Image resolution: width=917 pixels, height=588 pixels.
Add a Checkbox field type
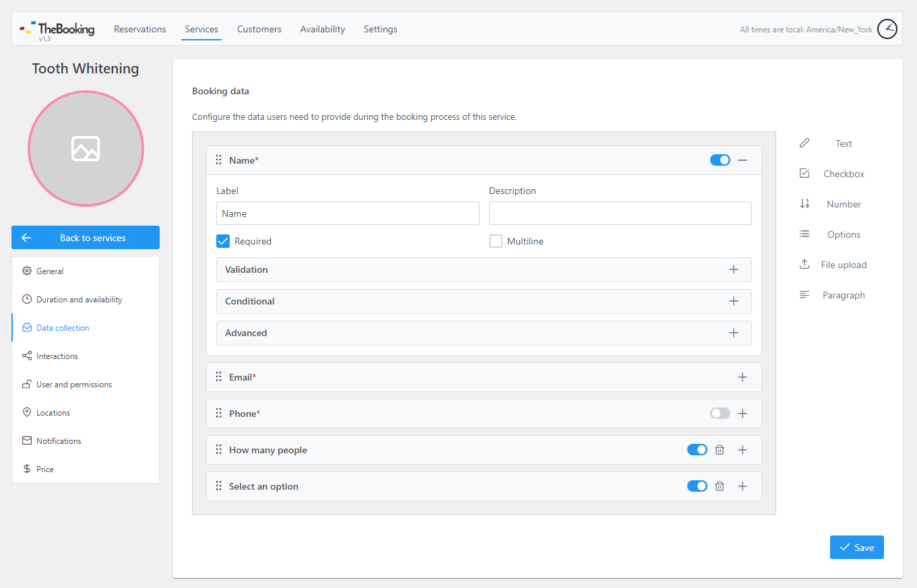coord(833,174)
